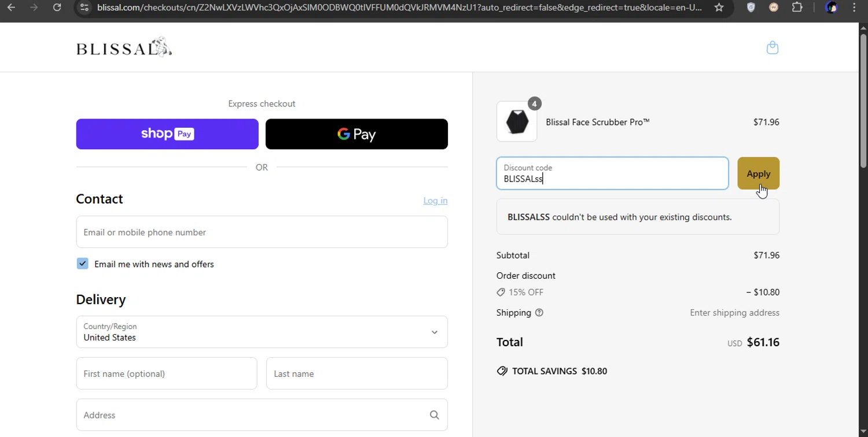Screen dimensions: 868x437
Task: Click the browser address bar URL
Action: point(399,8)
